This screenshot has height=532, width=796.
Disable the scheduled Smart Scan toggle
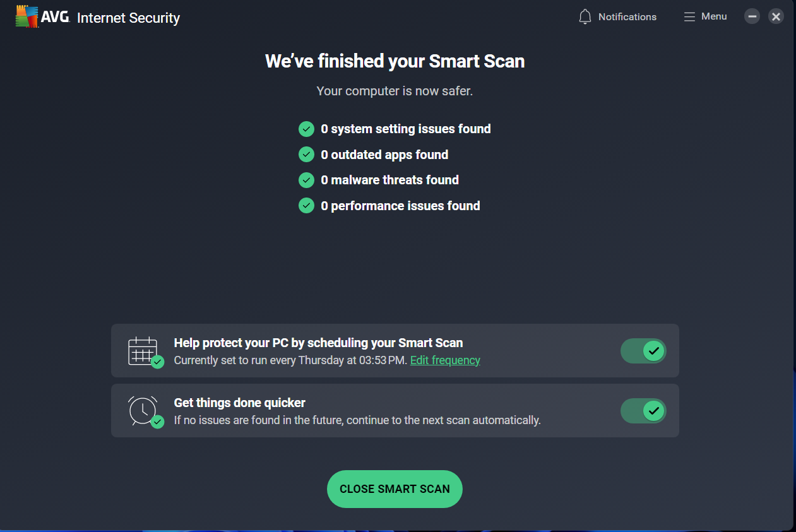(643, 351)
